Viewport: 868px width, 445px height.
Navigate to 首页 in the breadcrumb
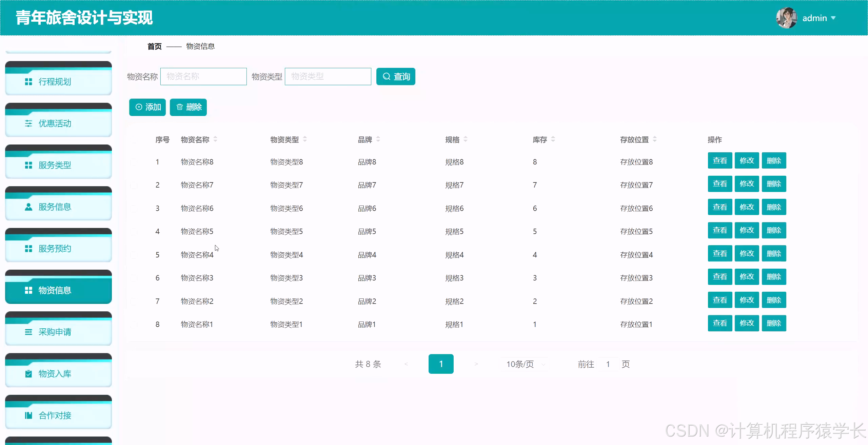coord(154,46)
